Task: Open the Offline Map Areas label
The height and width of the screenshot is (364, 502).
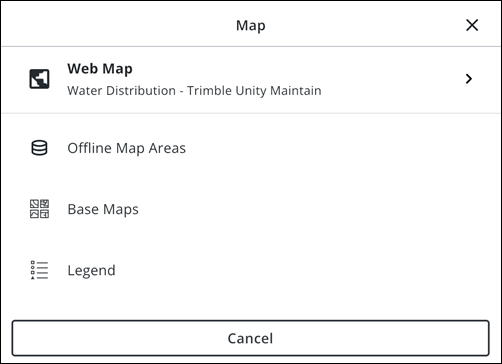Action: [x=126, y=148]
